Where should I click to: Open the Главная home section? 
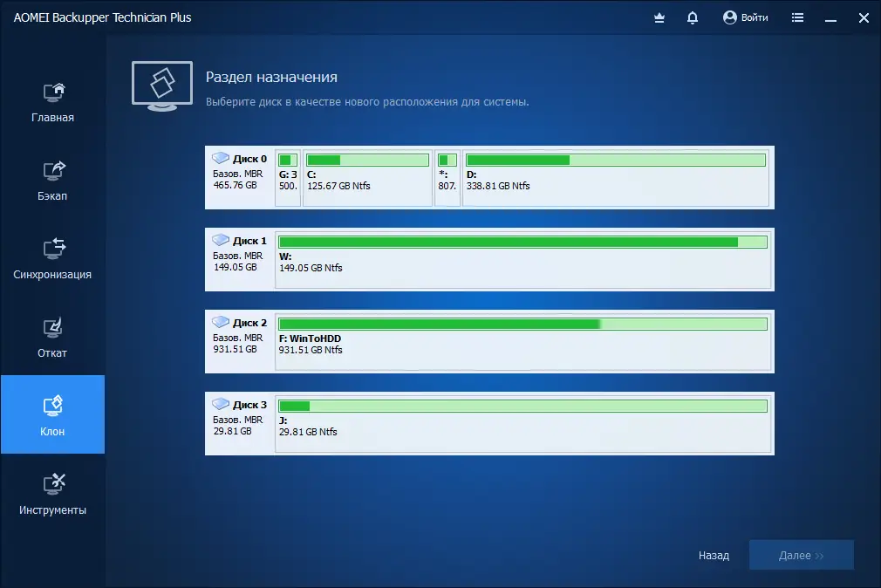(x=52, y=102)
